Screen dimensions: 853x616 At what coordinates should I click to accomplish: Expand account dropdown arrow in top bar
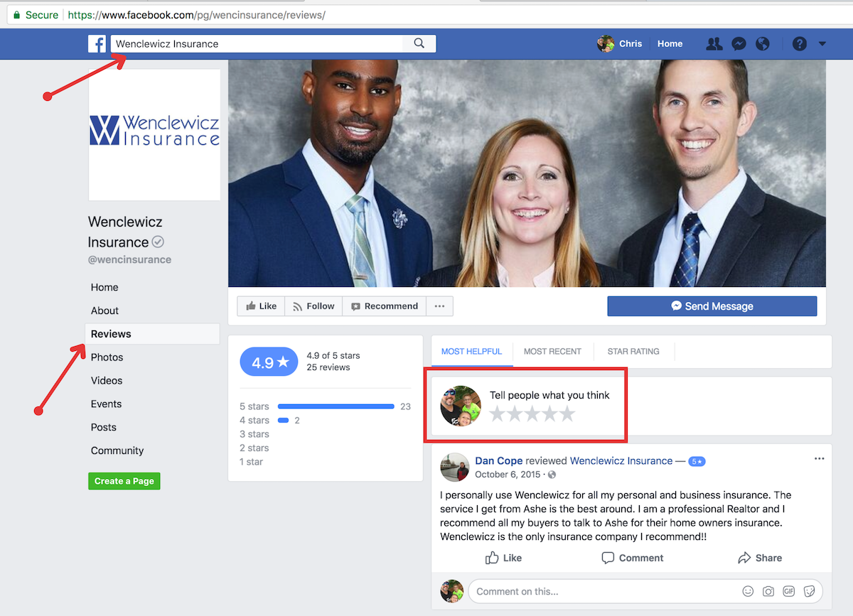tap(822, 43)
